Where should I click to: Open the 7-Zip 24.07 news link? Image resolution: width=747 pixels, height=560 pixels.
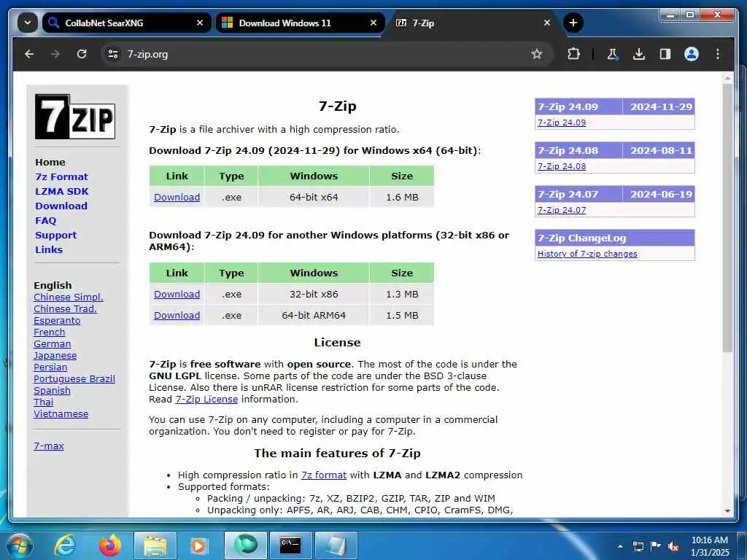coord(562,211)
